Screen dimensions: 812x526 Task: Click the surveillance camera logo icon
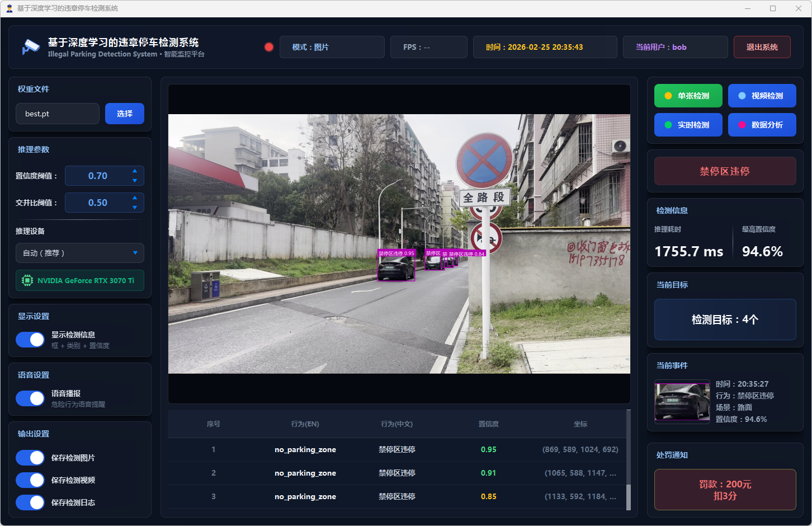click(x=31, y=47)
